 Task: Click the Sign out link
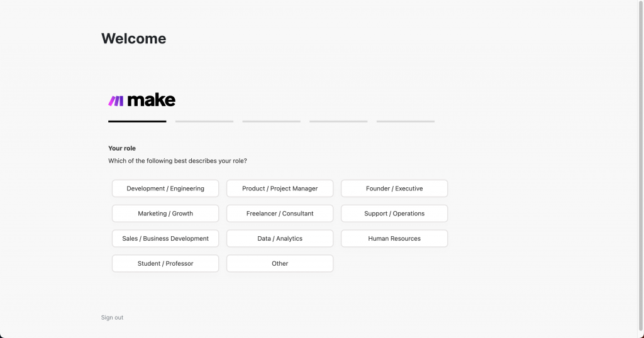(x=112, y=318)
